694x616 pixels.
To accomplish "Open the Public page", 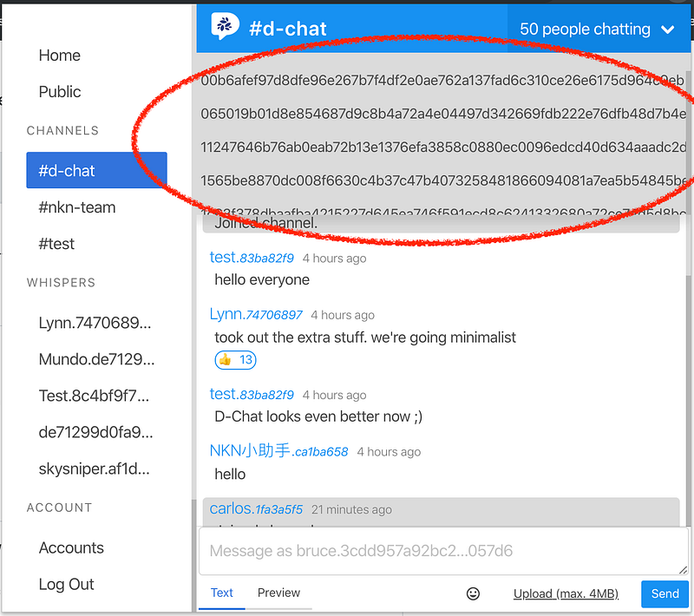I will [60, 92].
